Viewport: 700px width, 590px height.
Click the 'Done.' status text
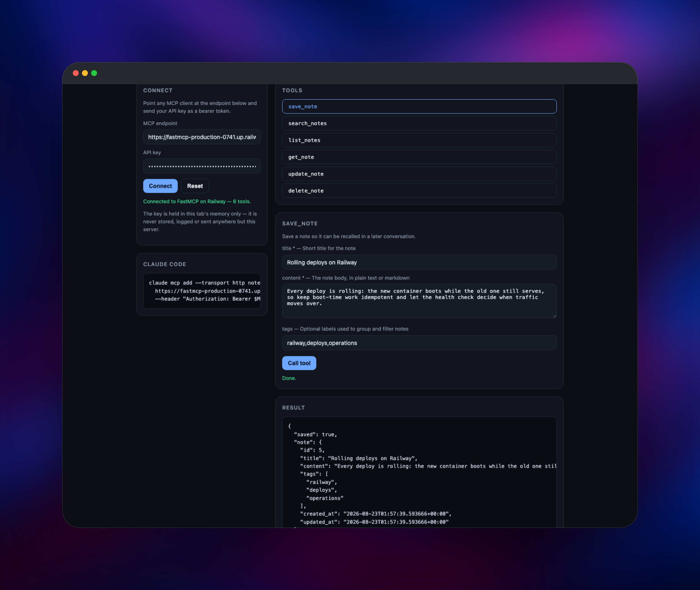[289, 378]
